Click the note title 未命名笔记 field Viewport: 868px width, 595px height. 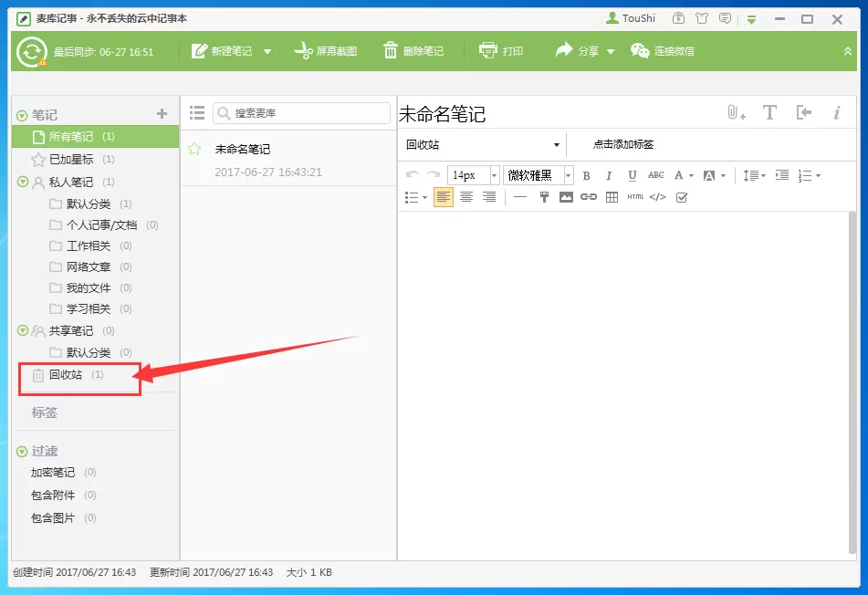pyautogui.click(x=442, y=114)
